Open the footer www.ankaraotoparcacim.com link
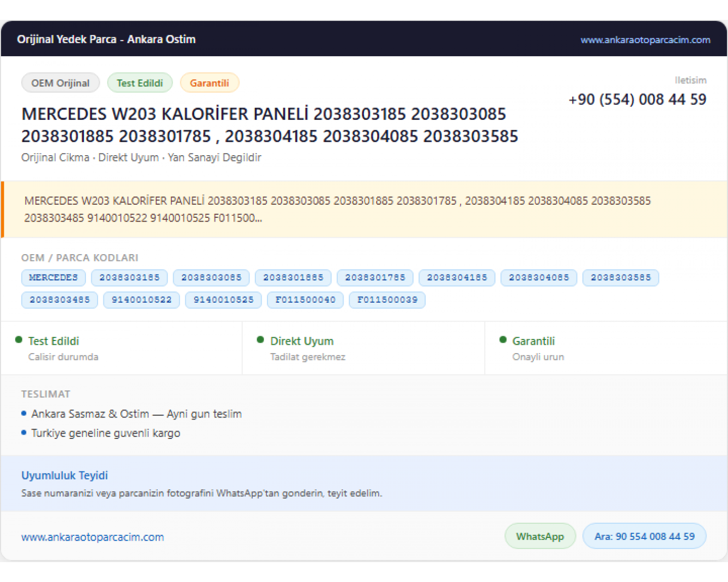728x582 pixels. pos(93,537)
